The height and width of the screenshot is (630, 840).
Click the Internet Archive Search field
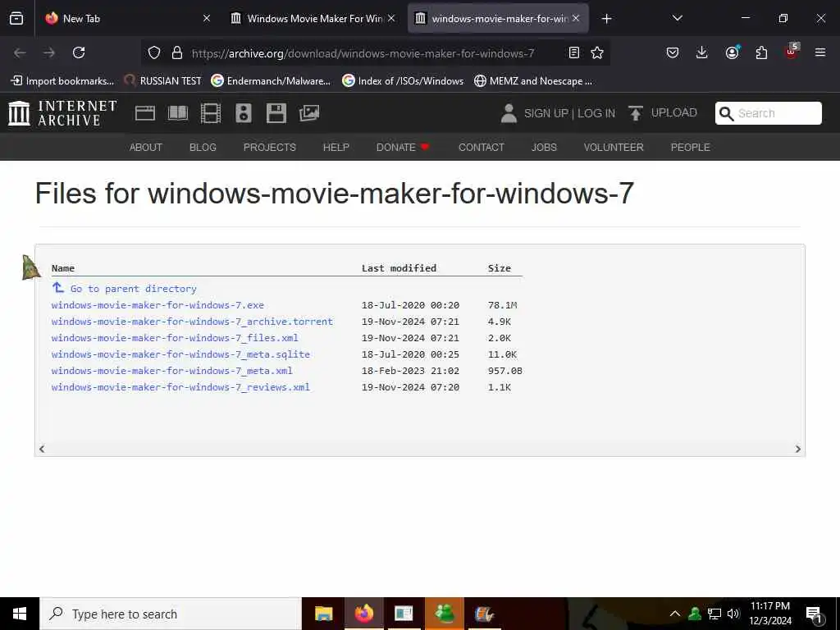pyautogui.click(x=768, y=113)
